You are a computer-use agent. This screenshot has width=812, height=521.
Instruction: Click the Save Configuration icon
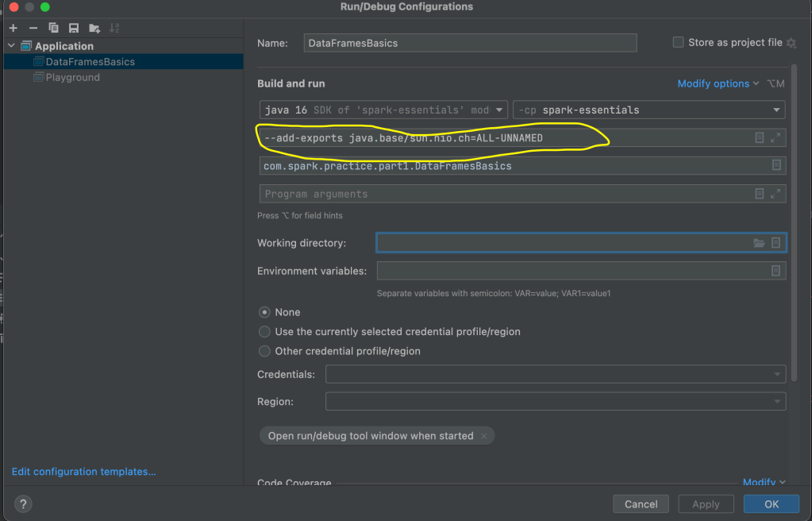[x=74, y=28]
